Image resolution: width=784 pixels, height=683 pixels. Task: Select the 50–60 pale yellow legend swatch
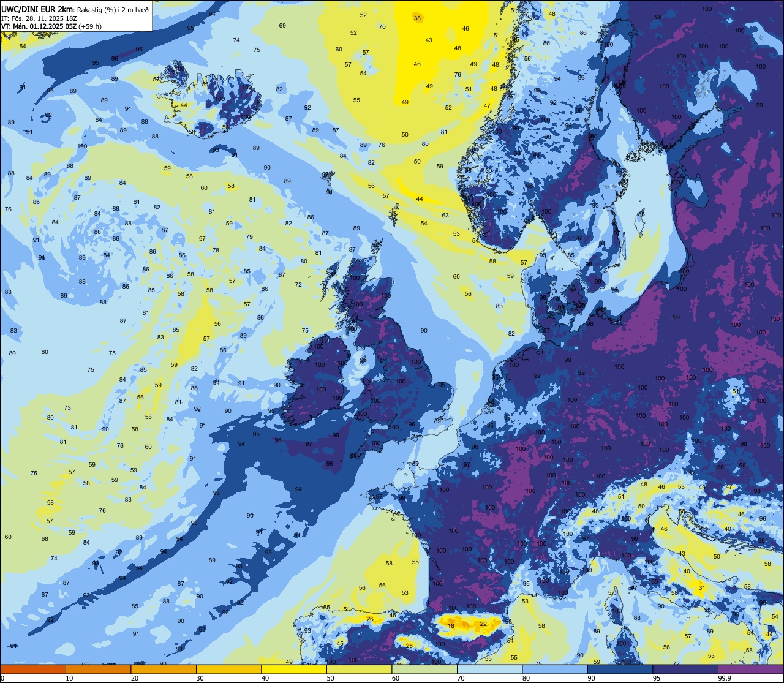click(359, 670)
